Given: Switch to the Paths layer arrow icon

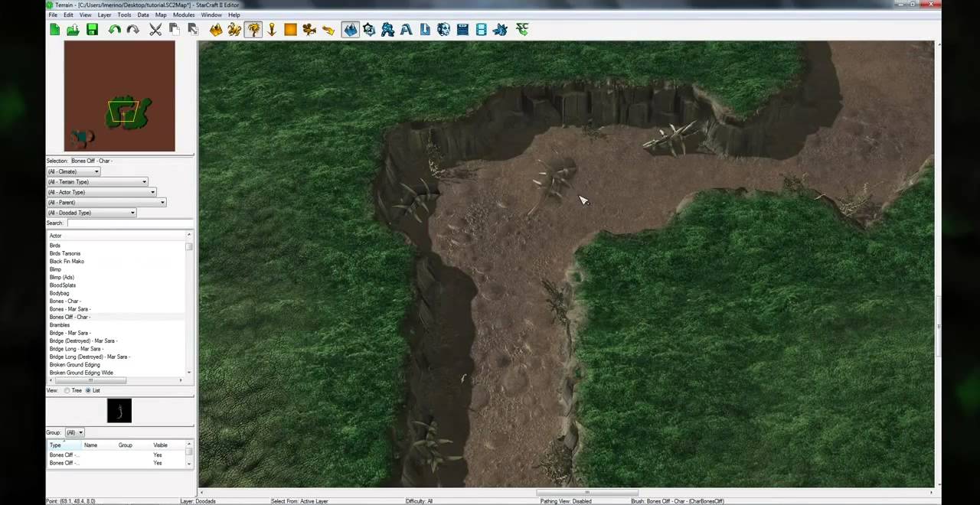Looking at the screenshot, I should point(328,30).
